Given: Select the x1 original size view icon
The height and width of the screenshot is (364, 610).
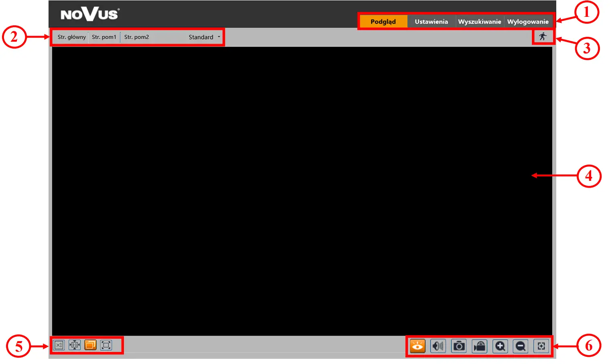Looking at the screenshot, I should 59,345.
